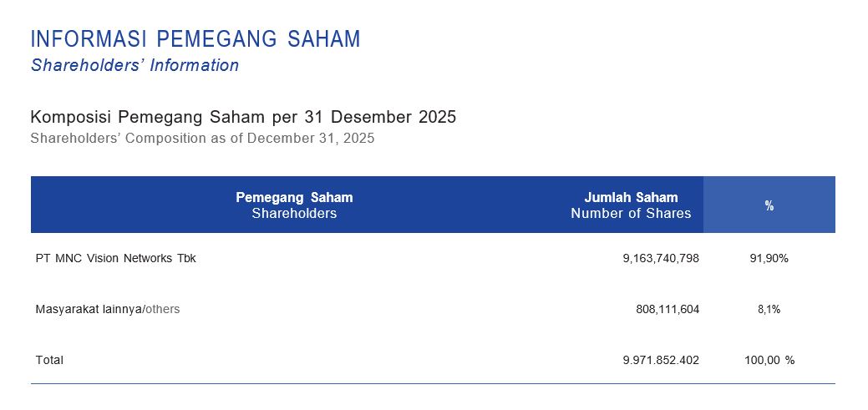Image resolution: width=868 pixels, height=410 pixels.
Task: Click the Shareholders' Information subtitle
Action: point(135,65)
